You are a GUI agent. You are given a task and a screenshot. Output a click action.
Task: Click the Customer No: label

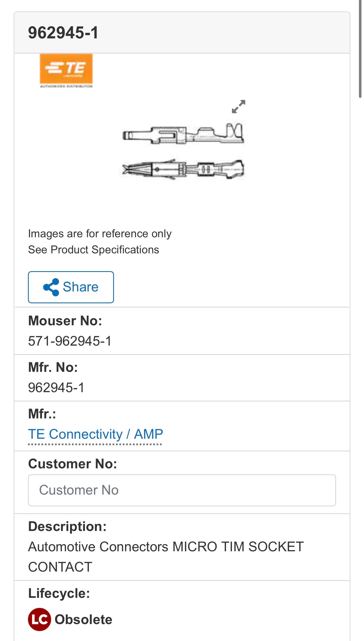(x=73, y=464)
